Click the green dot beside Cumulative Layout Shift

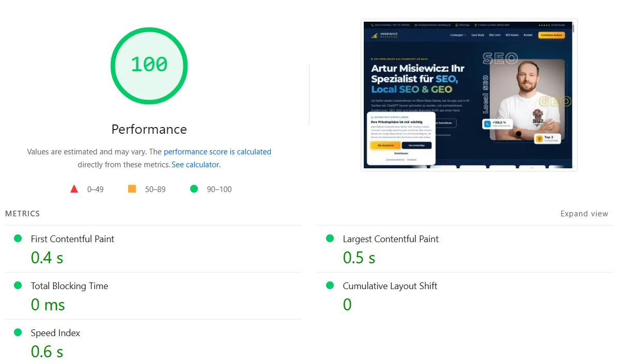pyautogui.click(x=330, y=285)
